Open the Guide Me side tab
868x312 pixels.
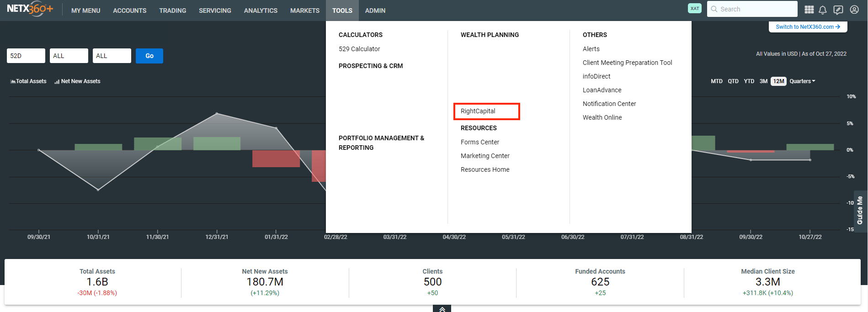[x=860, y=210]
